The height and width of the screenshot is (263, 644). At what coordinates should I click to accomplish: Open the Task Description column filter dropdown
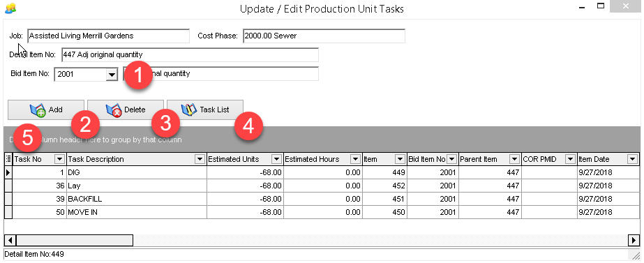[200, 160]
